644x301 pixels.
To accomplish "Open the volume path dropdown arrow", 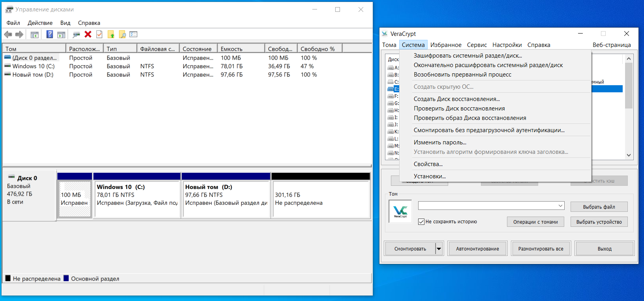I will [x=560, y=206].
